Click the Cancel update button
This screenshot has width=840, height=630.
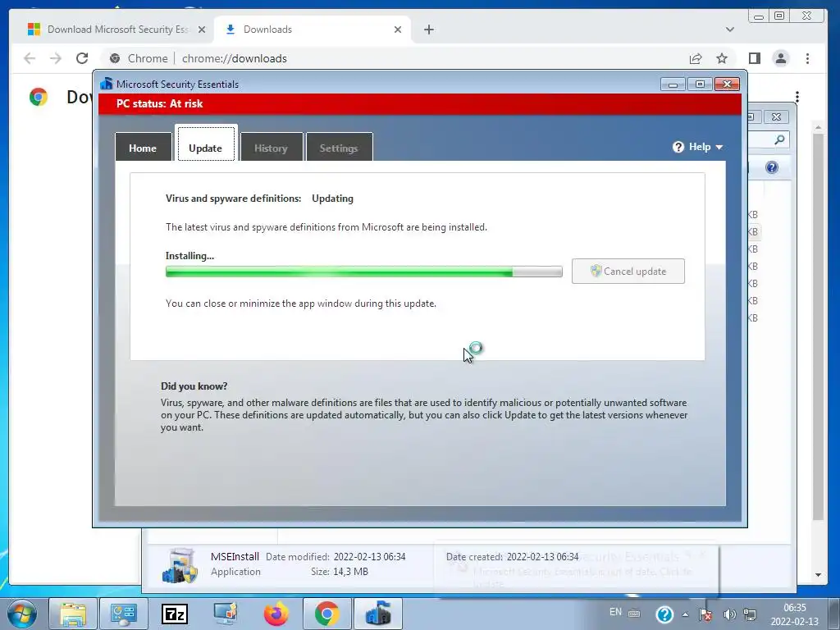click(x=628, y=271)
